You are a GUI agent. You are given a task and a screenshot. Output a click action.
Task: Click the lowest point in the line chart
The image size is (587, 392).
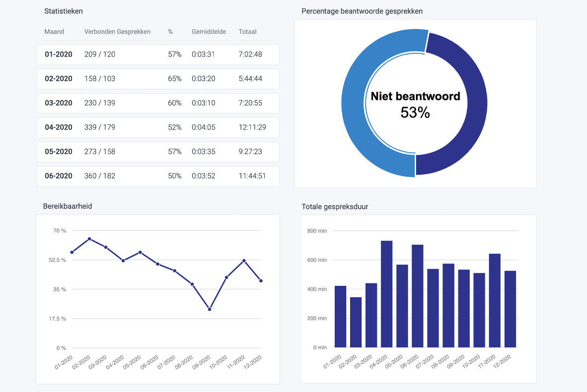pos(209,309)
